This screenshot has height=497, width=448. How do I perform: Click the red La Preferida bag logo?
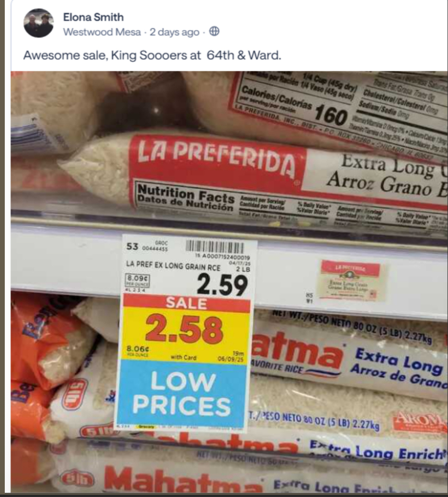(217, 157)
